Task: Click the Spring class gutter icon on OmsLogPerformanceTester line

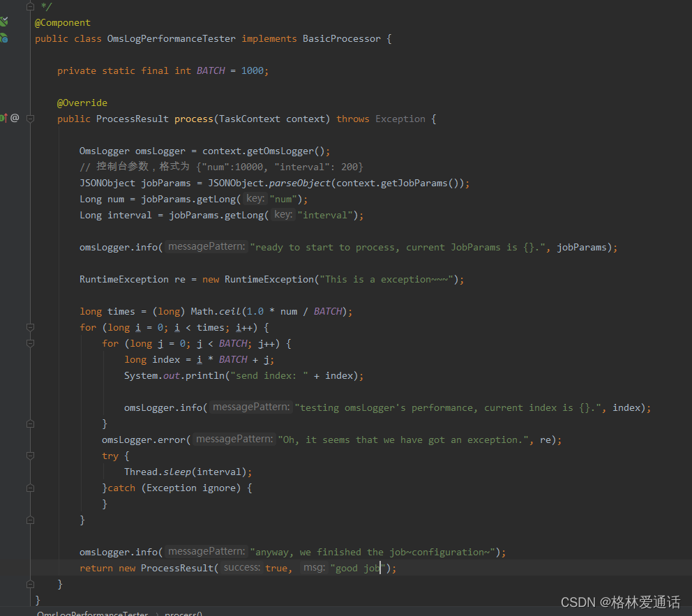Action: click(4, 38)
